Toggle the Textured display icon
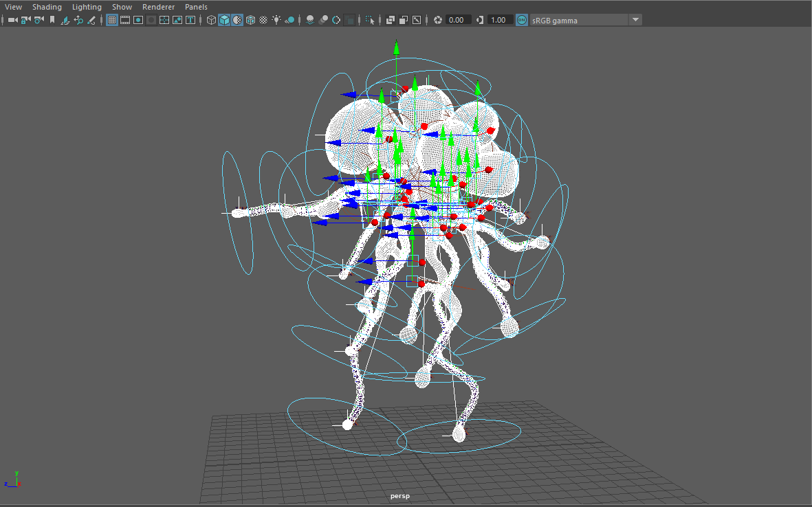 click(263, 20)
